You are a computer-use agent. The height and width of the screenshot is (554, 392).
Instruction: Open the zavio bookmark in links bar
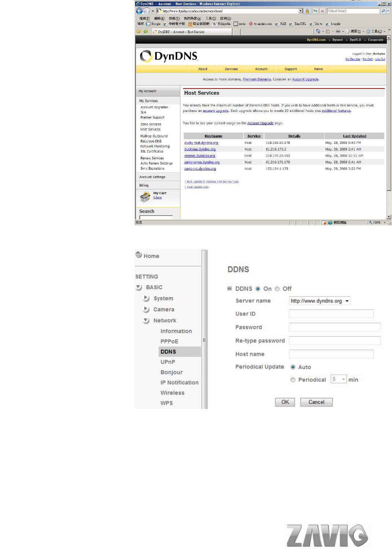pos(240,24)
